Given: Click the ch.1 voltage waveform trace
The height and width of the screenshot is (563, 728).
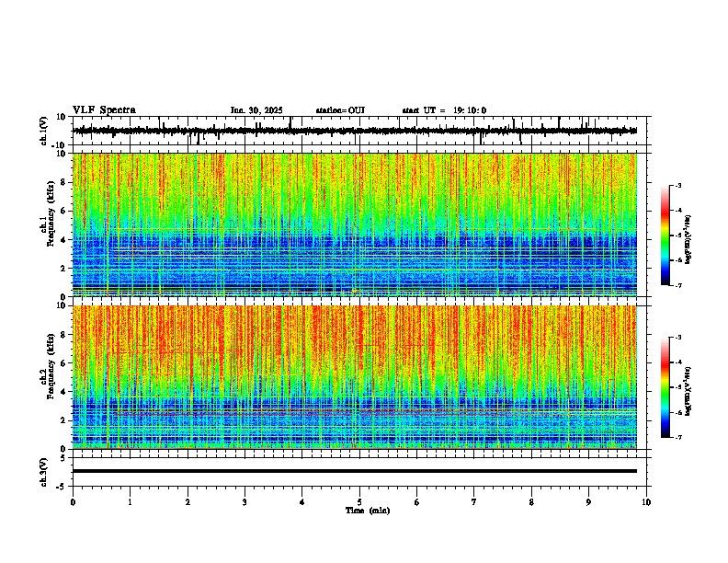Looking at the screenshot, I should 355,131.
